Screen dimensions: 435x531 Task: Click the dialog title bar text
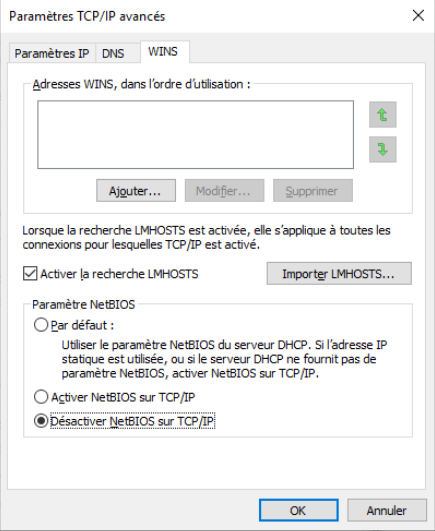tap(87, 16)
